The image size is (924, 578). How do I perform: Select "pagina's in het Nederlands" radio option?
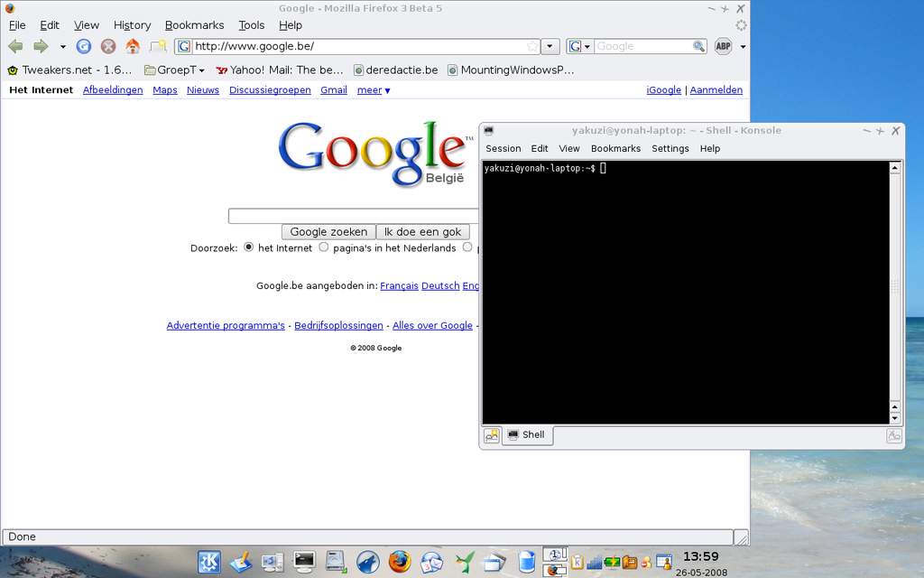coord(324,247)
